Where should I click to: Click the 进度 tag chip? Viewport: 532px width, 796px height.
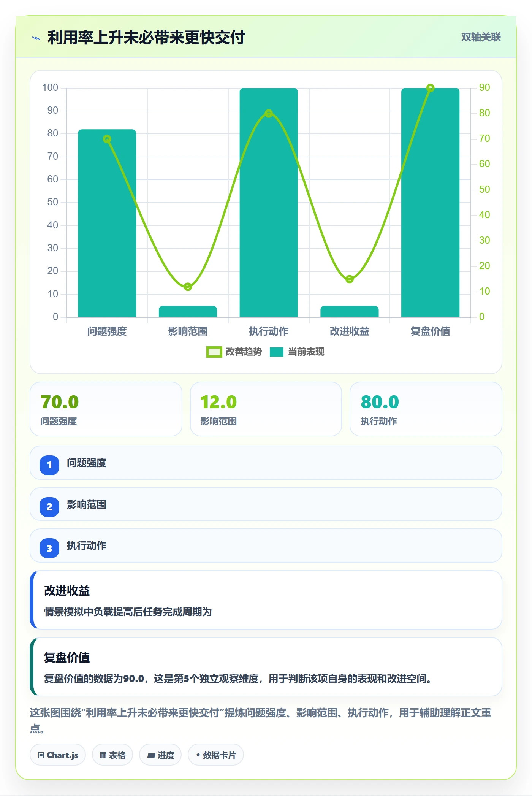(x=160, y=755)
